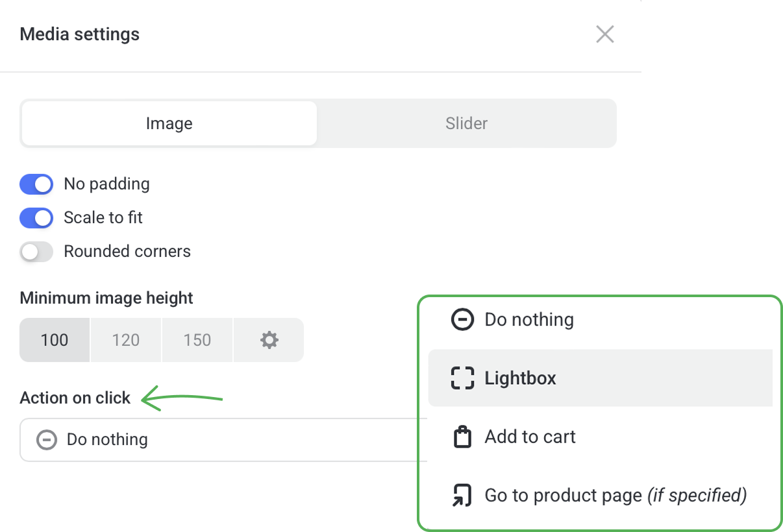Turn off the Scale to fit switch
783x532 pixels.
pos(36,218)
